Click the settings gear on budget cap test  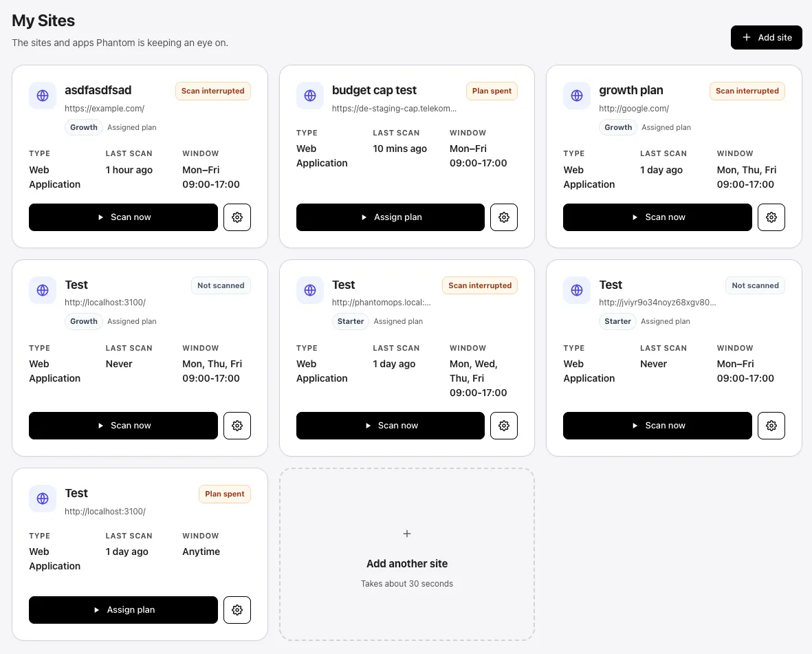504,217
